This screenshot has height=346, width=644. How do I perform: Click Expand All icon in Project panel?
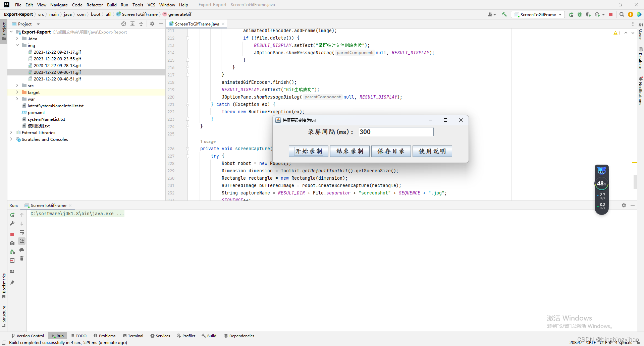coord(132,24)
